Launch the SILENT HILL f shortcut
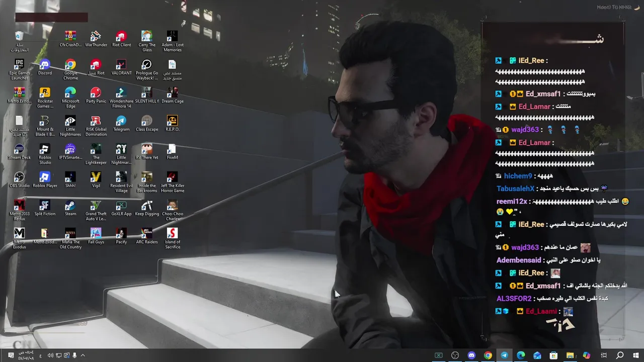644x362 pixels. click(147, 96)
